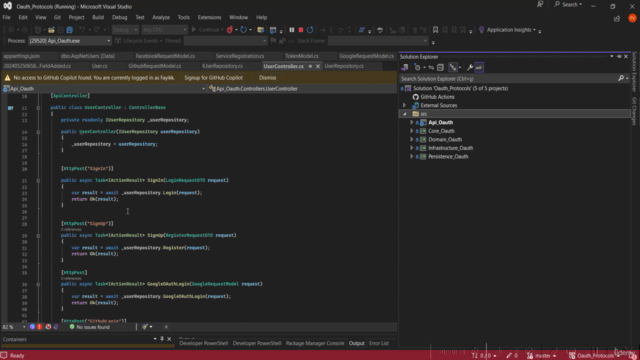Viewport: 640px width, 360px height.
Task: Open the Debug menu
Action: point(120,18)
